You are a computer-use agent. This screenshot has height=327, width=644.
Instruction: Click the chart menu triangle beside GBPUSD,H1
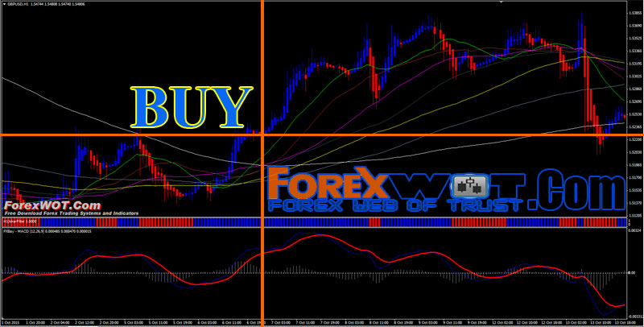click(4, 4)
